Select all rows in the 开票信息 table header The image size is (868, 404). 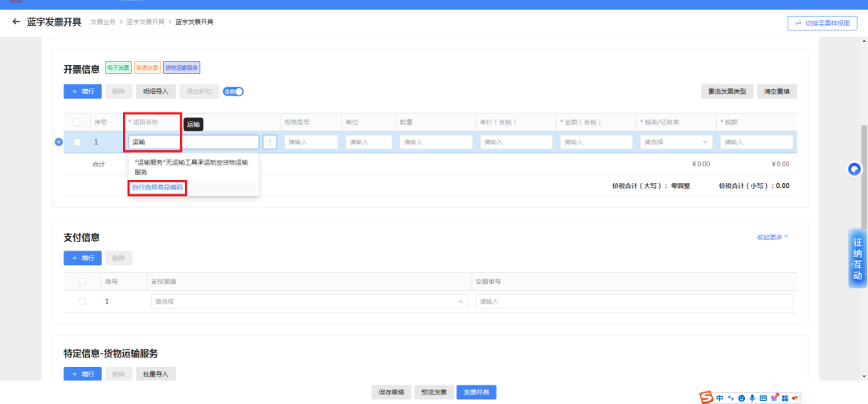[x=77, y=122]
